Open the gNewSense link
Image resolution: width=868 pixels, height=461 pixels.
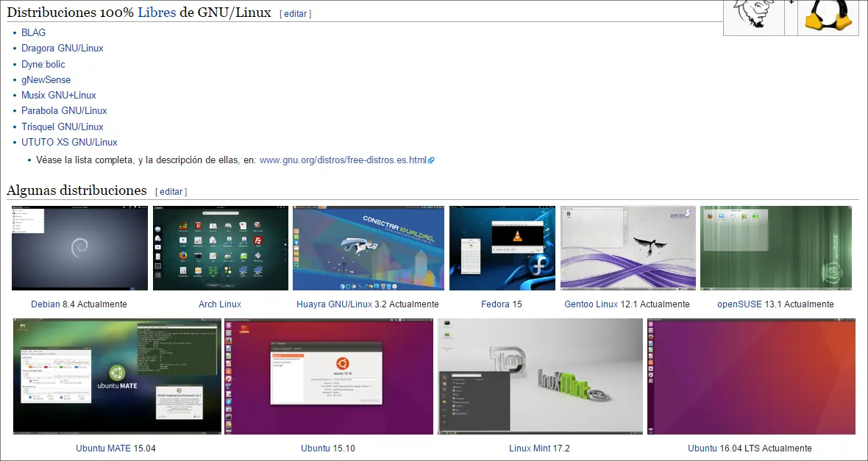(x=46, y=79)
